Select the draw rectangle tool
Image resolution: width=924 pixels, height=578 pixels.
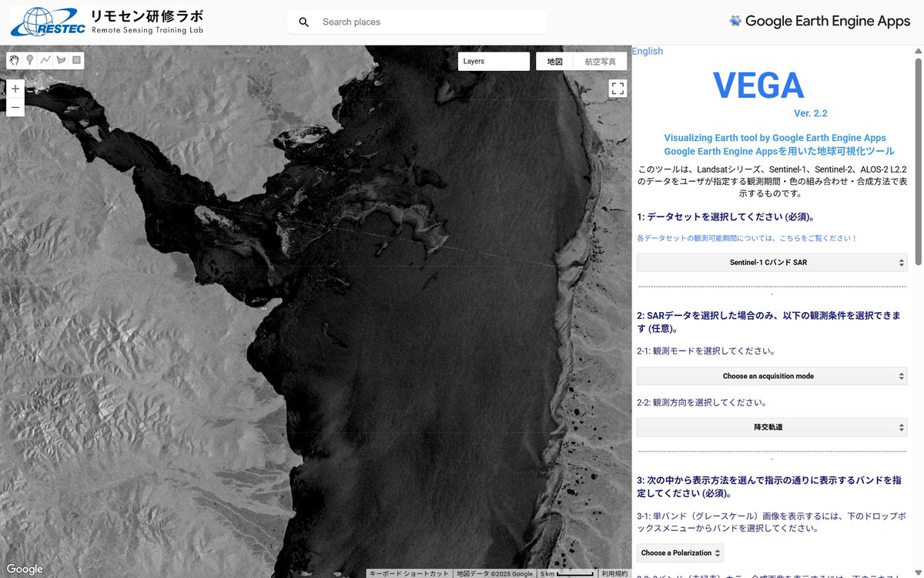point(76,60)
